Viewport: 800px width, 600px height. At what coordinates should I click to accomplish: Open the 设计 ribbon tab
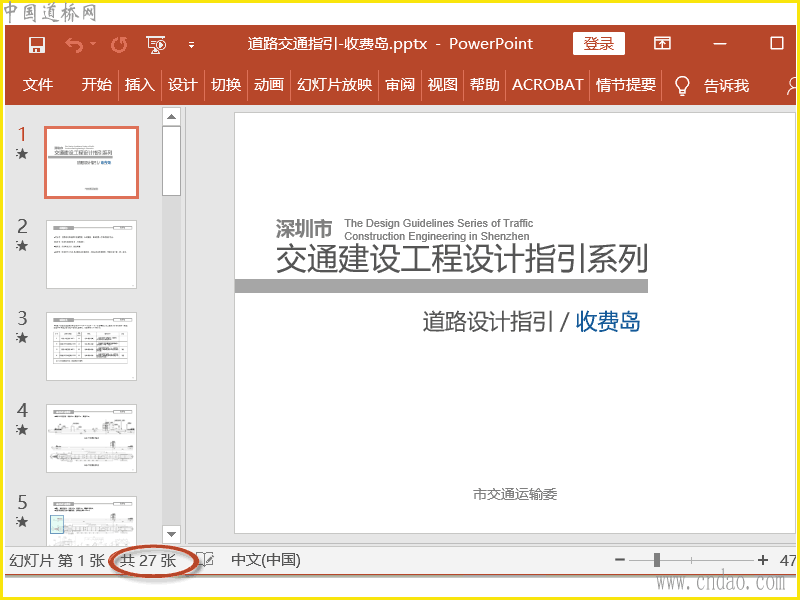[183, 84]
